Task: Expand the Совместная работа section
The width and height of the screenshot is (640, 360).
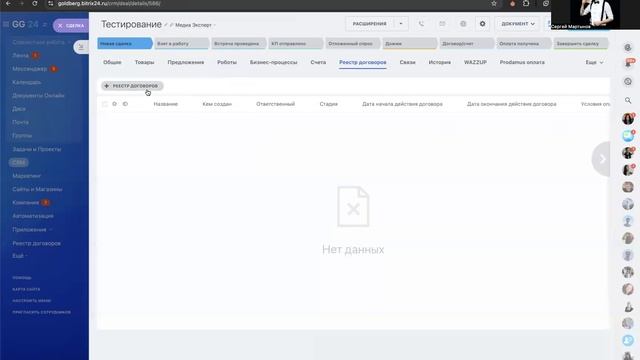Action: click(40, 42)
